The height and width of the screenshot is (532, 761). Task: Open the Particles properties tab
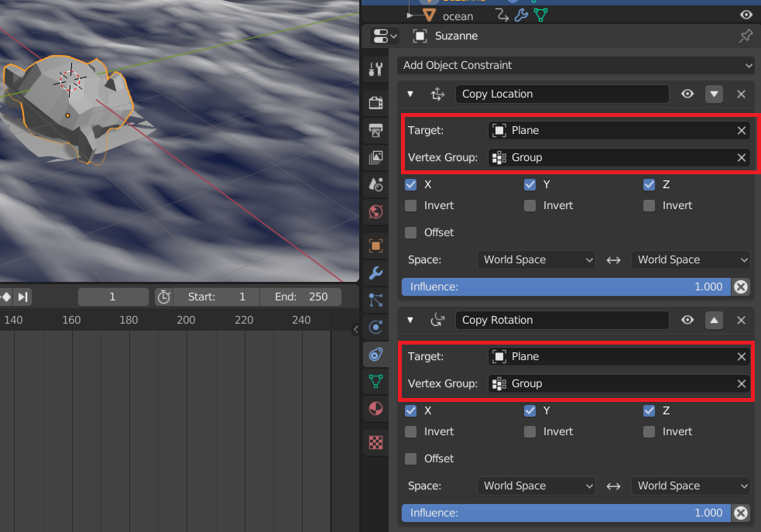tap(375, 300)
